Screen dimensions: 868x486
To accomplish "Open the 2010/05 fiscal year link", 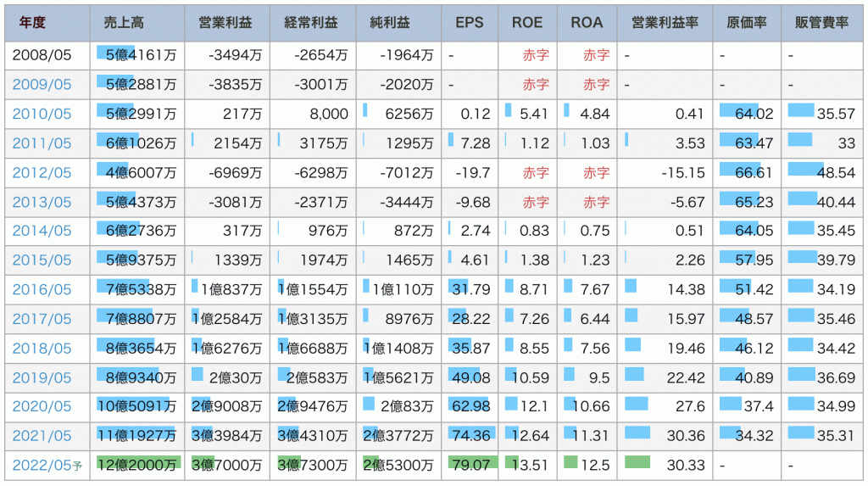I will [42, 114].
